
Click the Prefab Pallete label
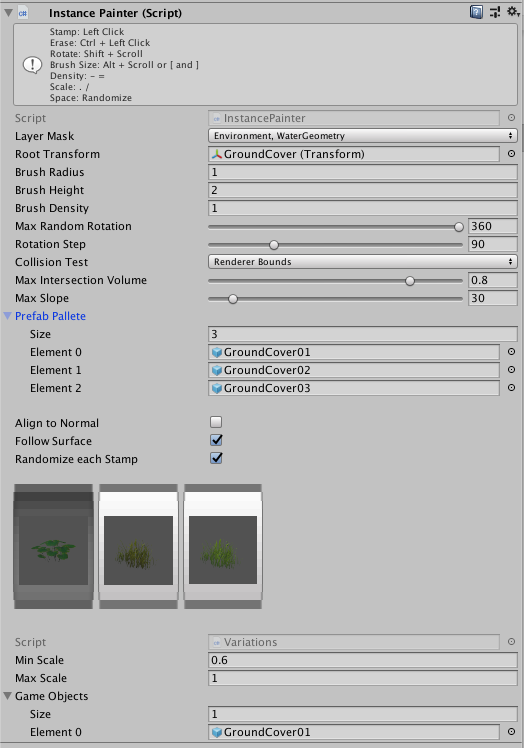tap(50, 316)
